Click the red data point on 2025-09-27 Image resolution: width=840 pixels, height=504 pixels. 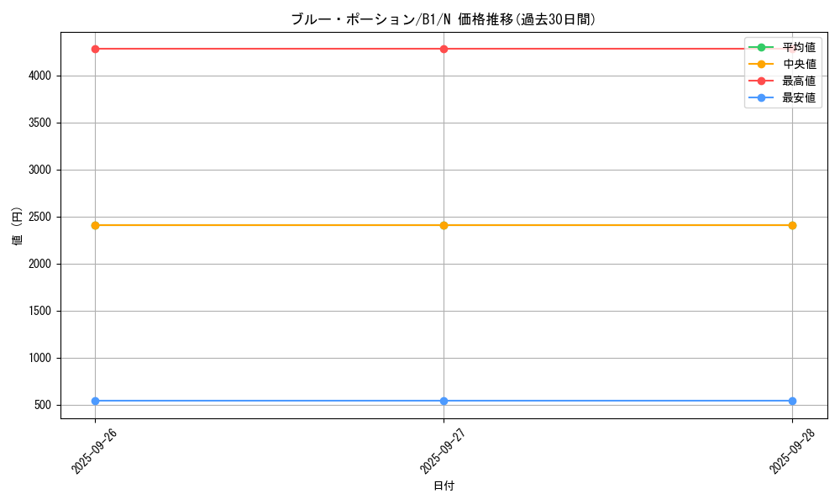[x=444, y=49]
